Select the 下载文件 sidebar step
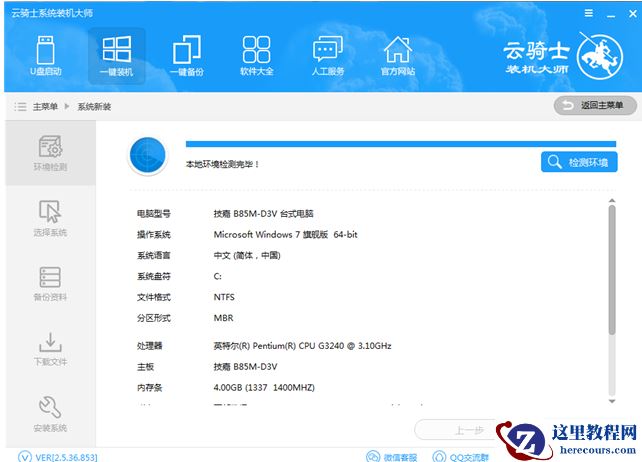642x462 pixels. click(x=50, y=349)
